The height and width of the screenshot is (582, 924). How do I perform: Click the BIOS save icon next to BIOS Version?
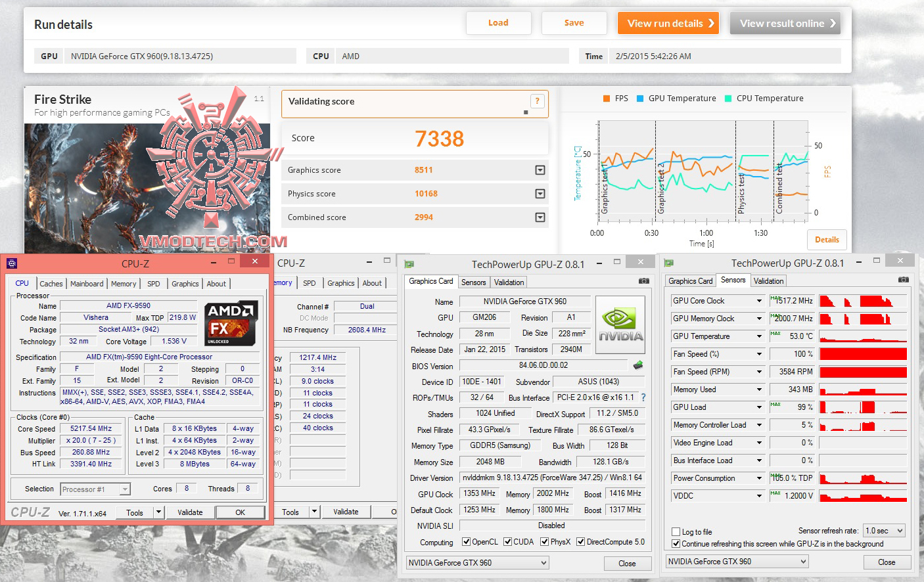[637, 365]
